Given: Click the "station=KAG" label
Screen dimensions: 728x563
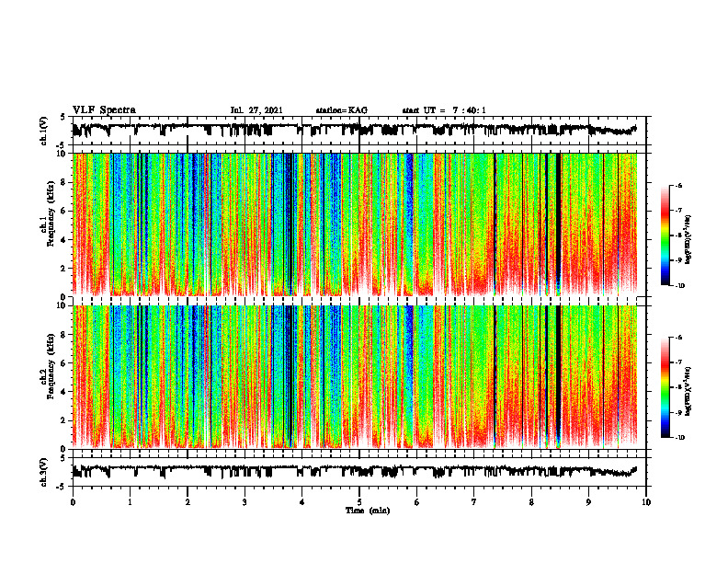Looking at the screenshot, I should pos(341,110).
